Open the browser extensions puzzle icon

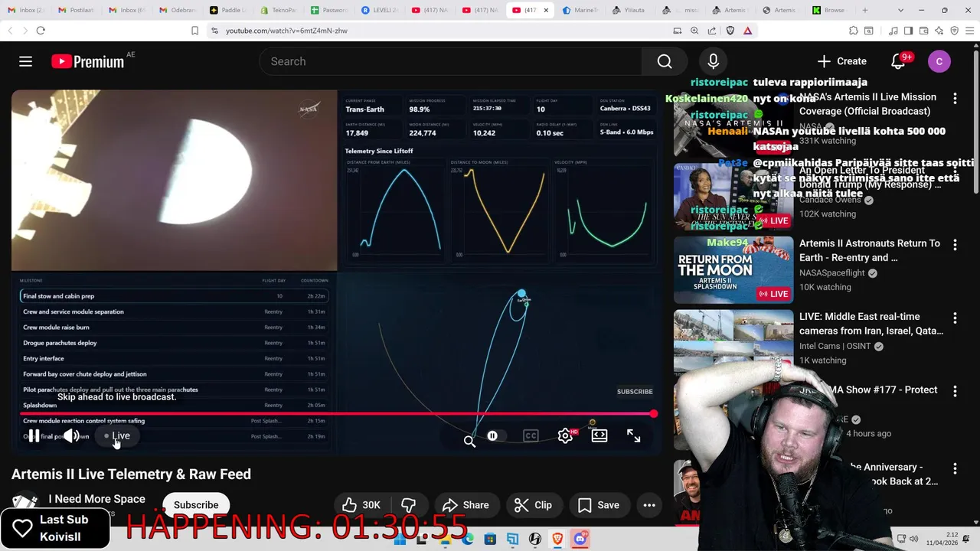coord(854,31)
